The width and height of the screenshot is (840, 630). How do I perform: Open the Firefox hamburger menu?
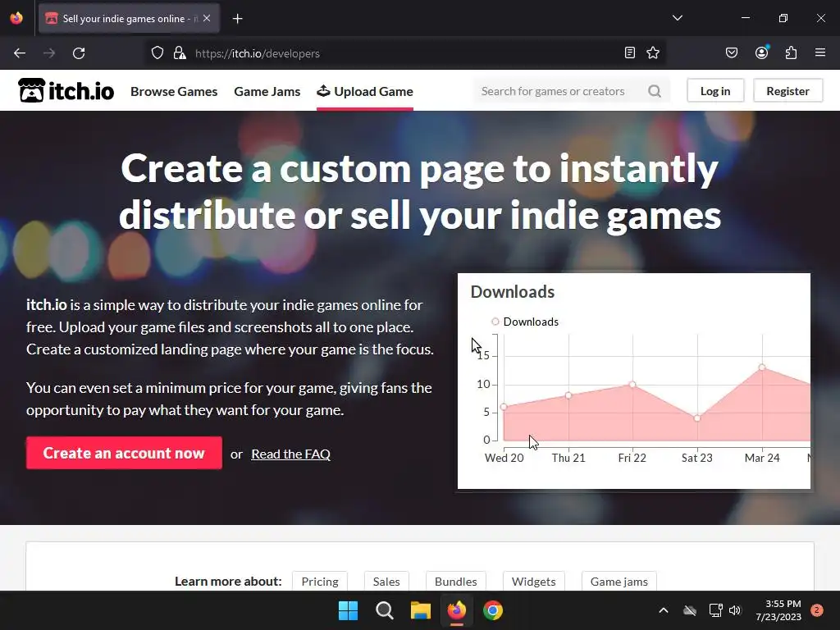(820, 52)
